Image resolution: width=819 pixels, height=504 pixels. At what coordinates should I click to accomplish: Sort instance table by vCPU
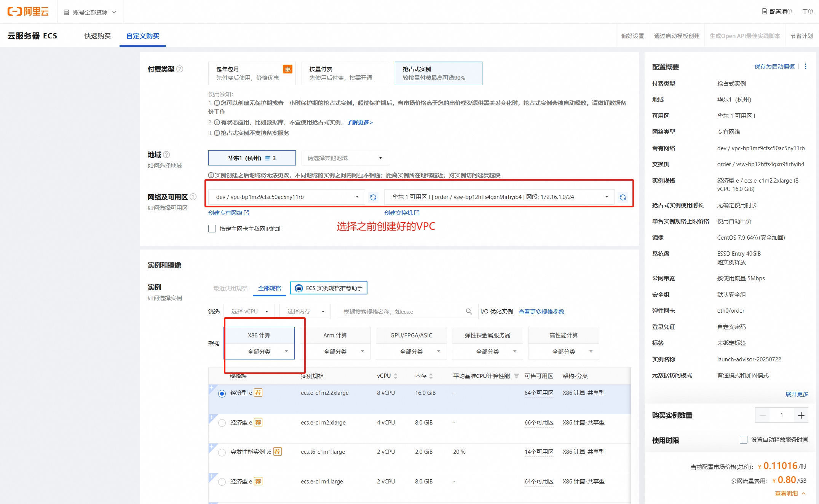(x=395, y=376)
